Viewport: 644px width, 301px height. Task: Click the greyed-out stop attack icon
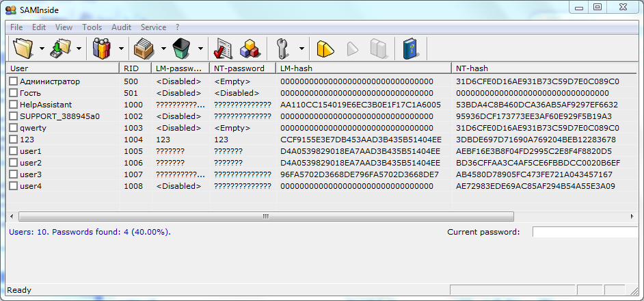click(x=379, y=49)
